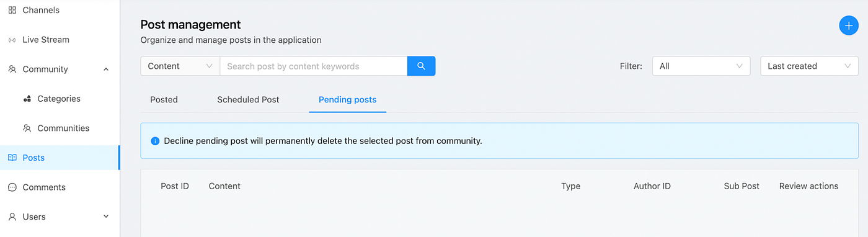Click the Categories shapes icon

pyautogui.click(x=27, y=99)
